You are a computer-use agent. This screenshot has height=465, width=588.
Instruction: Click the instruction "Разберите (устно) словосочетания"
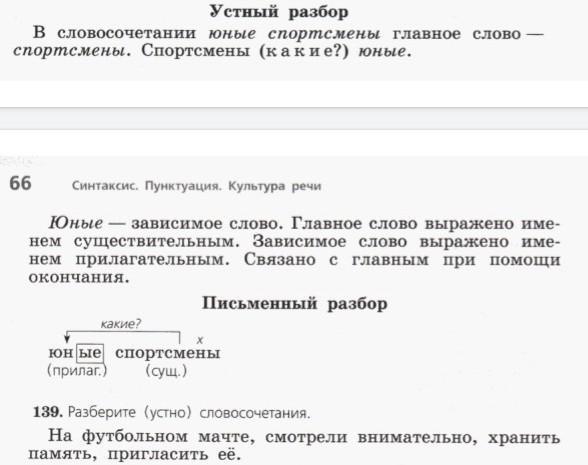189,412
